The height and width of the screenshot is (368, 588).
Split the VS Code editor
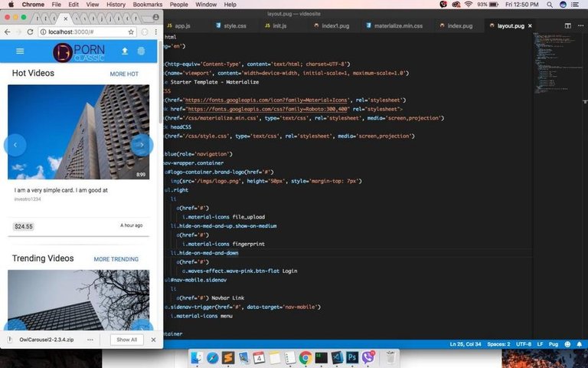click(x=568, y=26)
